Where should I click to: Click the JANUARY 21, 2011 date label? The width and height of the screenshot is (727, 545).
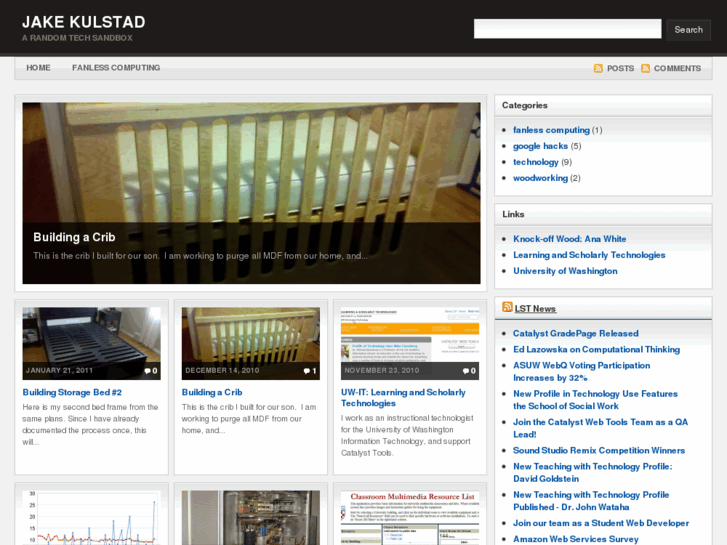pyautogui.click(x=59, y=371)
